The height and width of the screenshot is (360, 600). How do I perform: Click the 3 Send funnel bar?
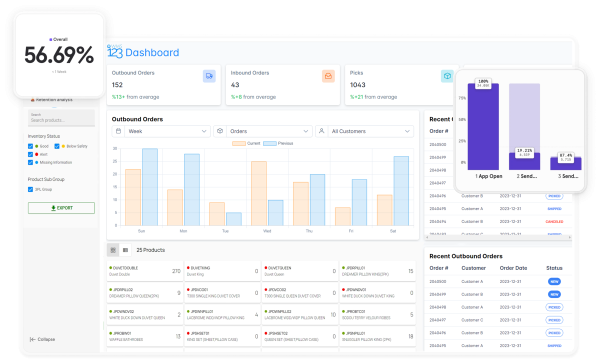tap(566, 163)
